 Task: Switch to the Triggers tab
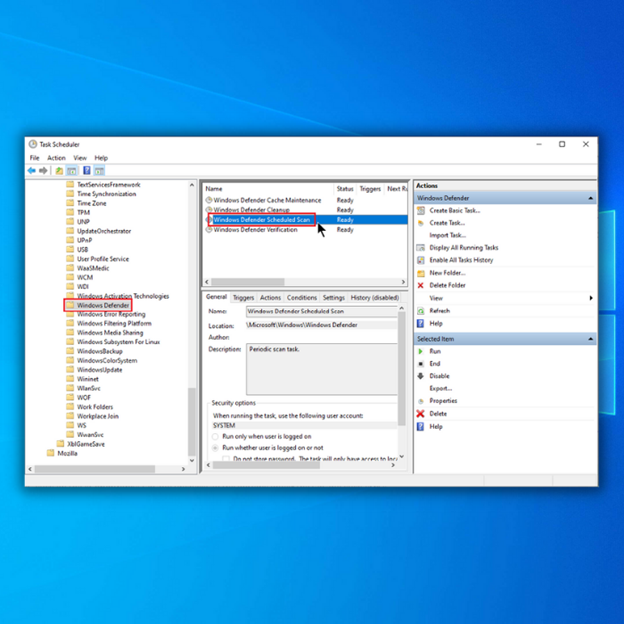coord(243,297)
